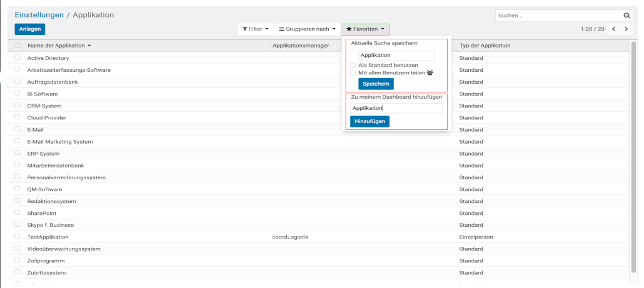Expand the Gruppieren nach dropdown

click(x=307, y=29)
